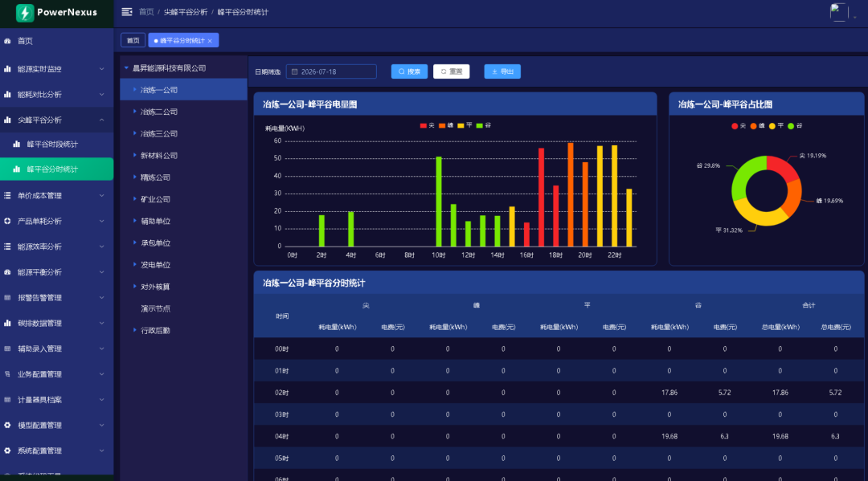Click the 导出 export button
The height and width of the screenshot is (481, 868).
pos(502,72)
